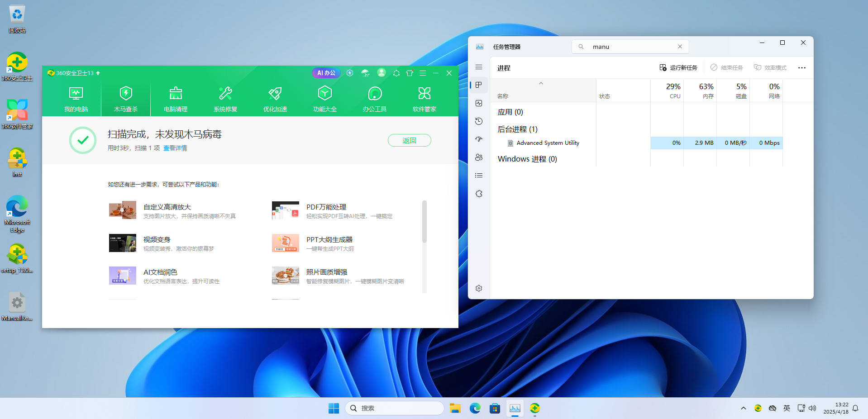Sort processes by 内存 column
This screenshot has width=868, height=419.
(700, 90)
